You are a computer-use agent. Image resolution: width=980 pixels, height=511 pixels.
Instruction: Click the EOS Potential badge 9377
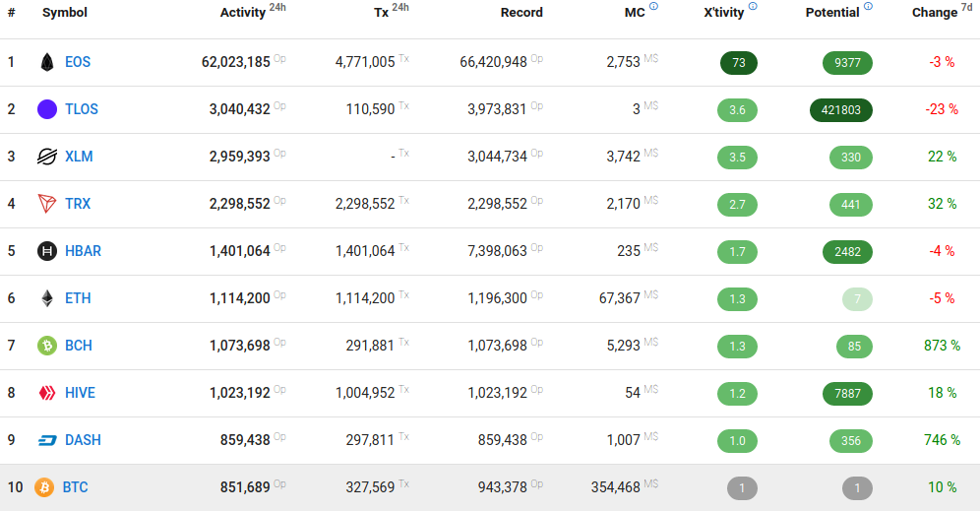847,63
